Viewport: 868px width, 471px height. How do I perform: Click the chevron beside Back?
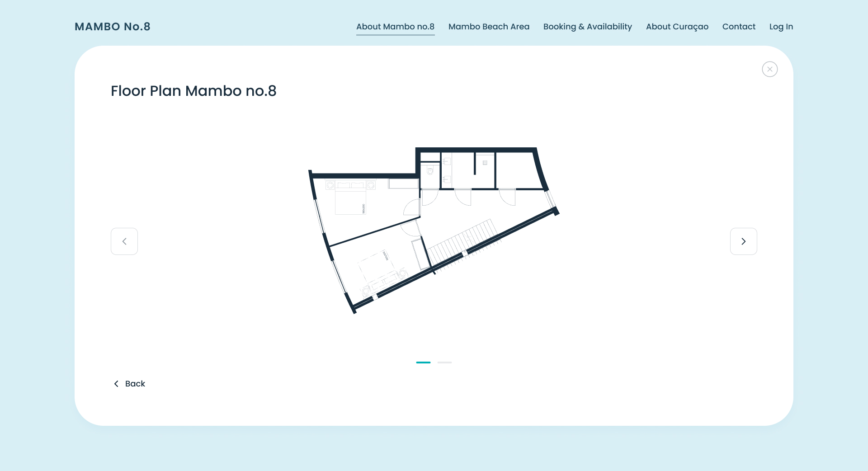pyautogui.click(x=116, y=384)
